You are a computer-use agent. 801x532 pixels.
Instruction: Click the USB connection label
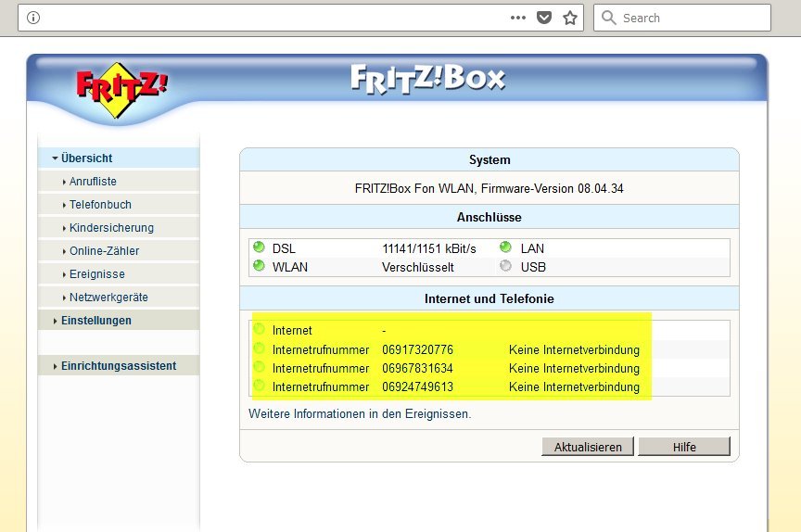pos(533,267)
